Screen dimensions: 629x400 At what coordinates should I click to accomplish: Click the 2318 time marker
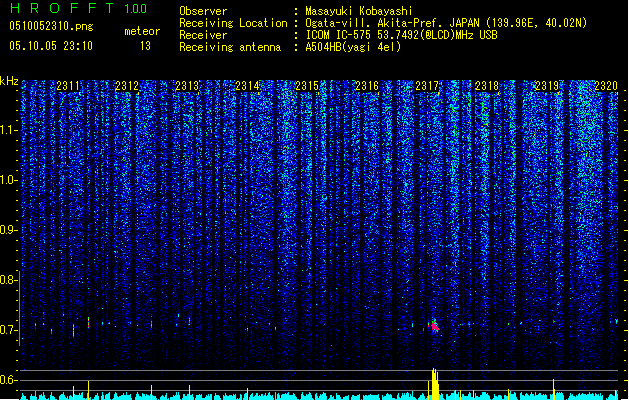tap(487, 86)
